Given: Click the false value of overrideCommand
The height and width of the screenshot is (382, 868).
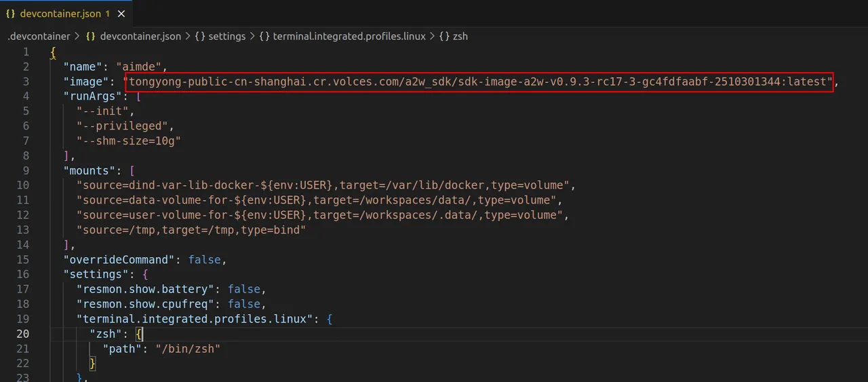Looking at the screenshot, I should (x=204, y=260).
